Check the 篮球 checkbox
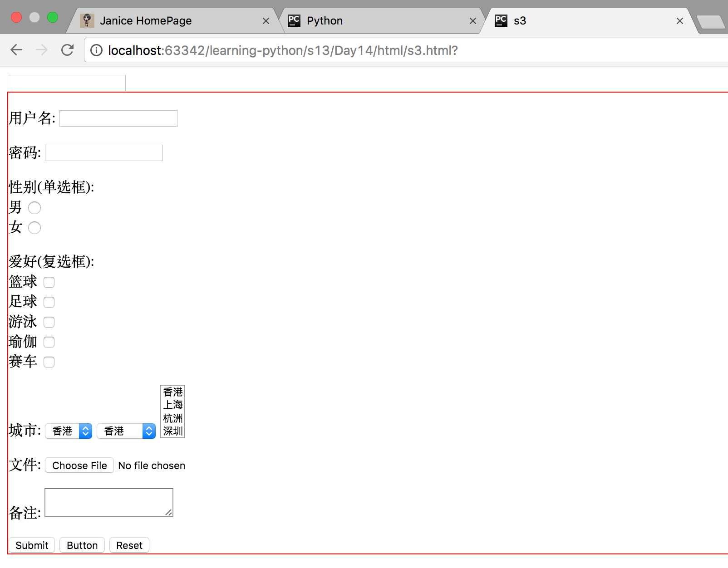The width and height of the screenshot is (728, 568). (x=49, y=282)
